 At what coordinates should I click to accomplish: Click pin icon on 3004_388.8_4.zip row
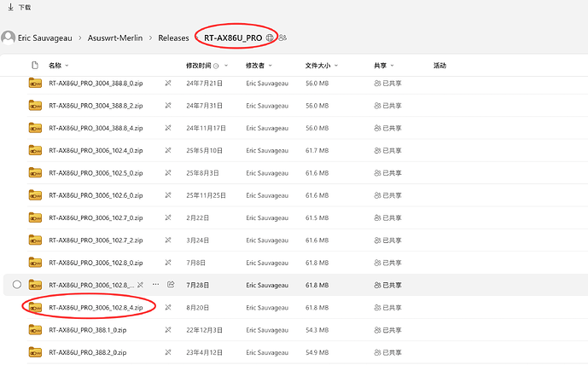pos(168,128)
